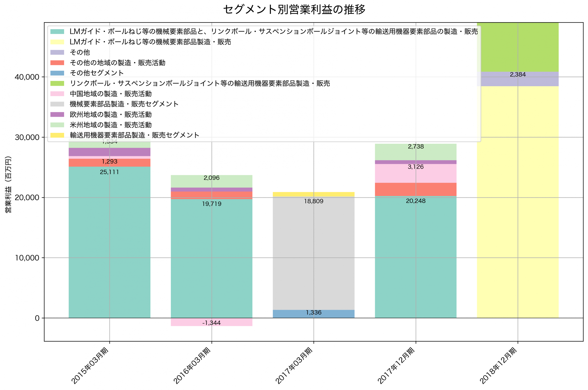This screenshot has height=390, width=588.
Task: Click the 40,000 y-axis tick label
Action: click(27, 77)
